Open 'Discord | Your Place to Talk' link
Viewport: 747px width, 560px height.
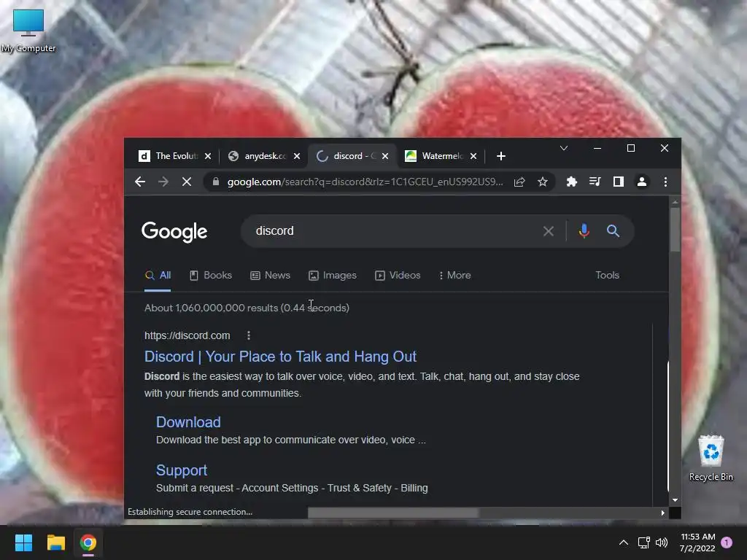tap(280, 357)
